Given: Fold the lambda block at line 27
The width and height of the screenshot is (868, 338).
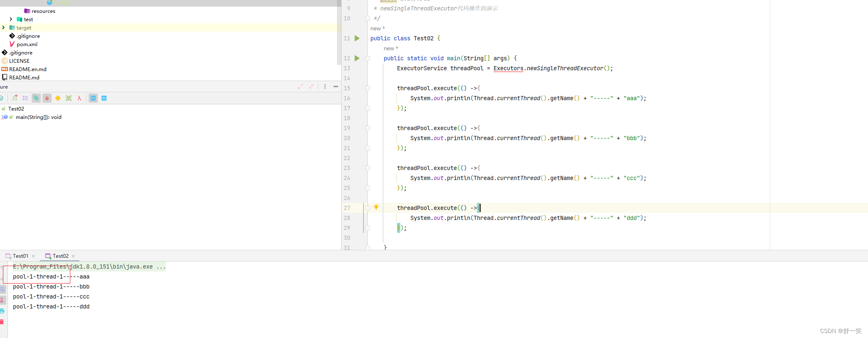Looking at the screenshot, I should 367,208.
